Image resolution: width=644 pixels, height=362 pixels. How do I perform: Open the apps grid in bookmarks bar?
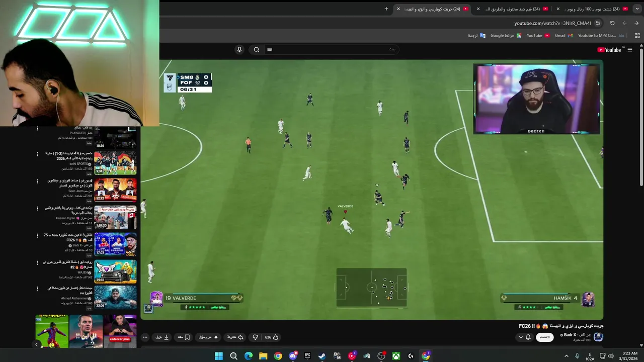[x=637, y=36]
